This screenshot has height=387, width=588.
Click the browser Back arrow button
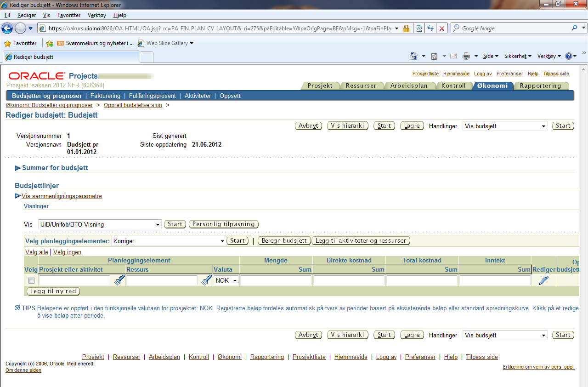(x=7, y=28)
